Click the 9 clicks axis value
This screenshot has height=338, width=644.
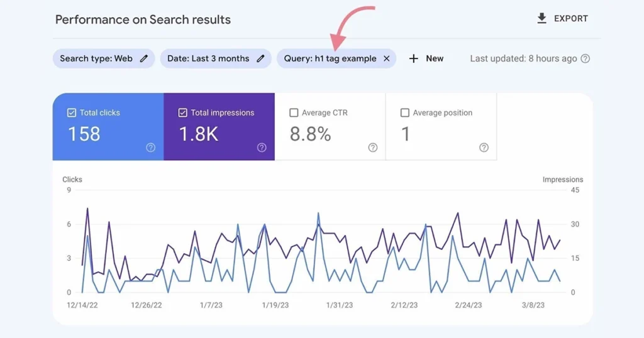pos(69,190)
